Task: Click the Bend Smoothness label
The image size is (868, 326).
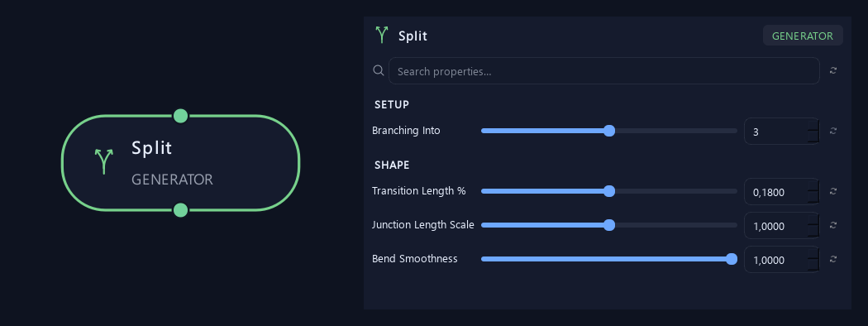Action: click(415, 259)
